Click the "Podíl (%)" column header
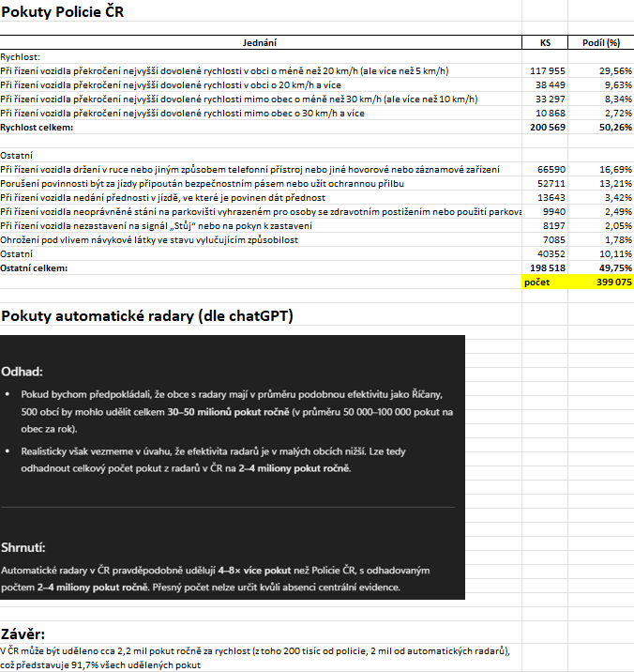Screen dimensions: 634x672 [x=601, y=42]
